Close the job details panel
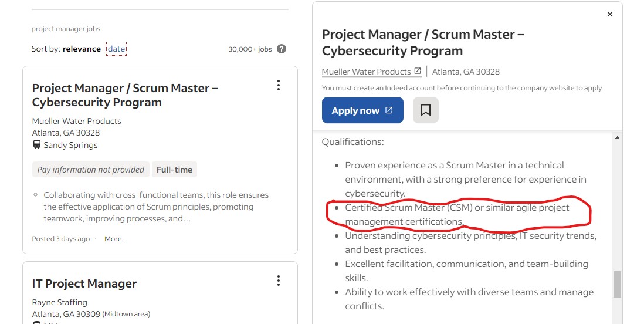Viewport: 644px width, 324px height. coord(610,14)
